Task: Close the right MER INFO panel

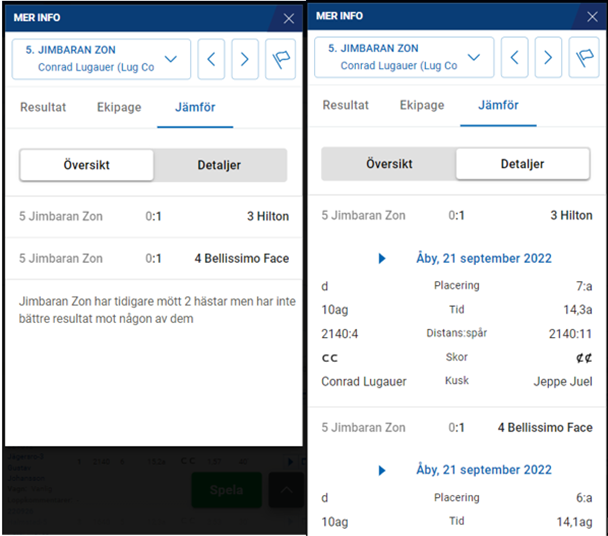Action: [592, 17]
